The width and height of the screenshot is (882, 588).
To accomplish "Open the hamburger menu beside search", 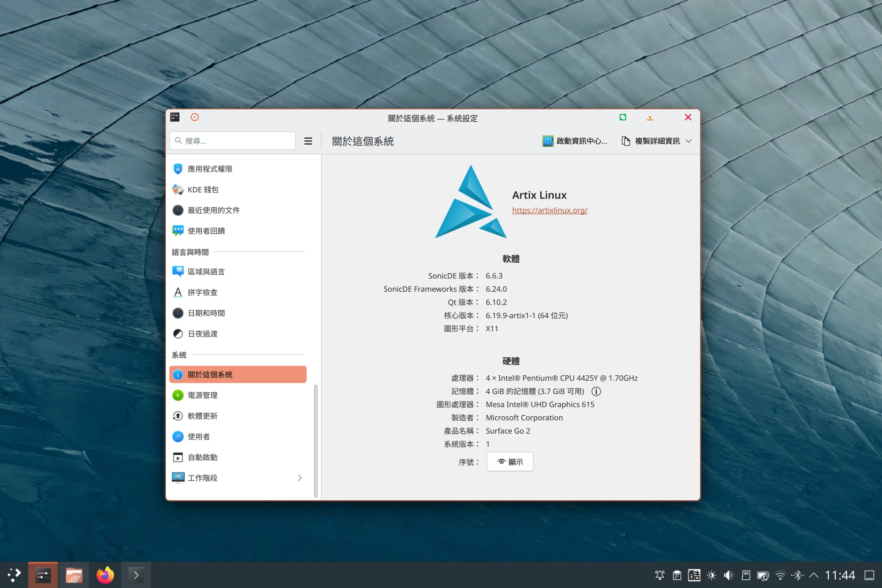I will click(x=308, y=141).
